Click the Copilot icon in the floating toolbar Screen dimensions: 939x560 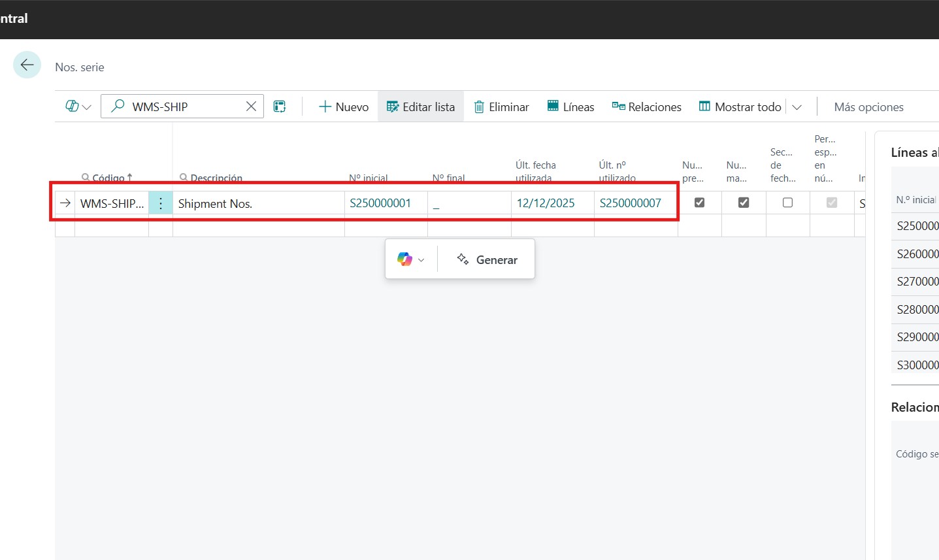[x=404, y=259]
